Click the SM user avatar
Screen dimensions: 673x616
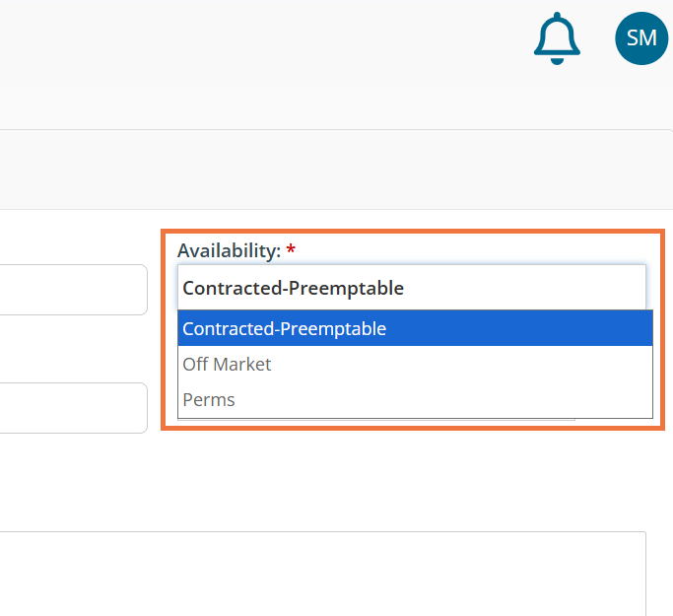[x=641, y=38]
